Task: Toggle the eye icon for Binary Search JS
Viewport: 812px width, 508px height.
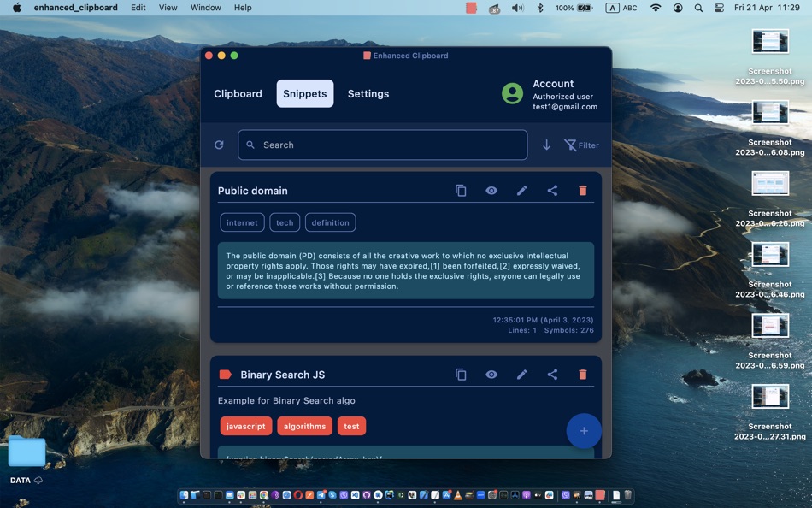Action: click(491, 375)
